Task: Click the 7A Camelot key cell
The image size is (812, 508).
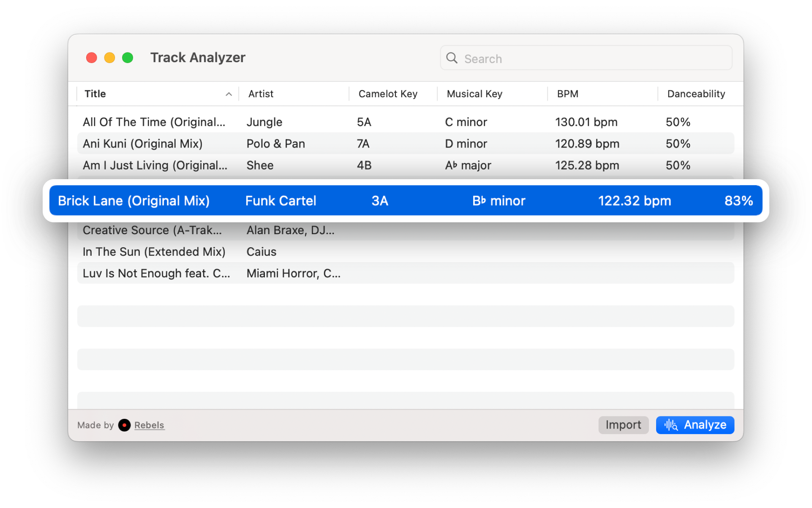Action: [363, 144]
